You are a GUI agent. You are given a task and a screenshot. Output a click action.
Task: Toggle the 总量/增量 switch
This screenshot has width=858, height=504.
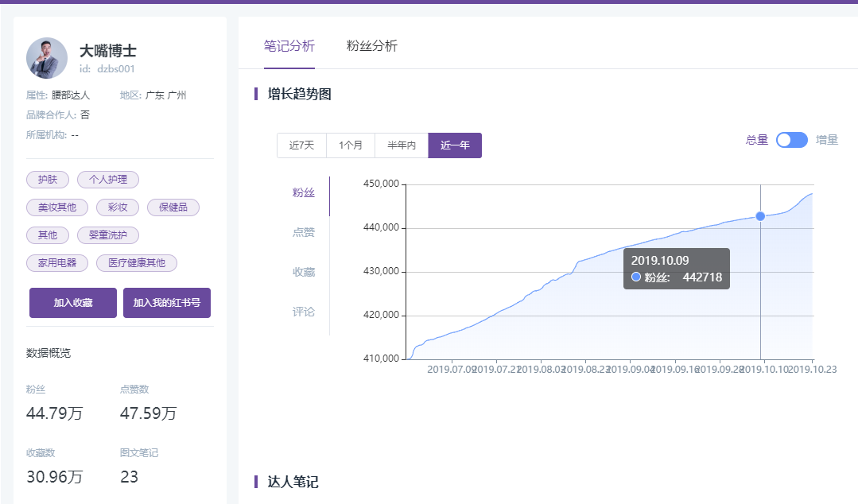tap(792, 140)
